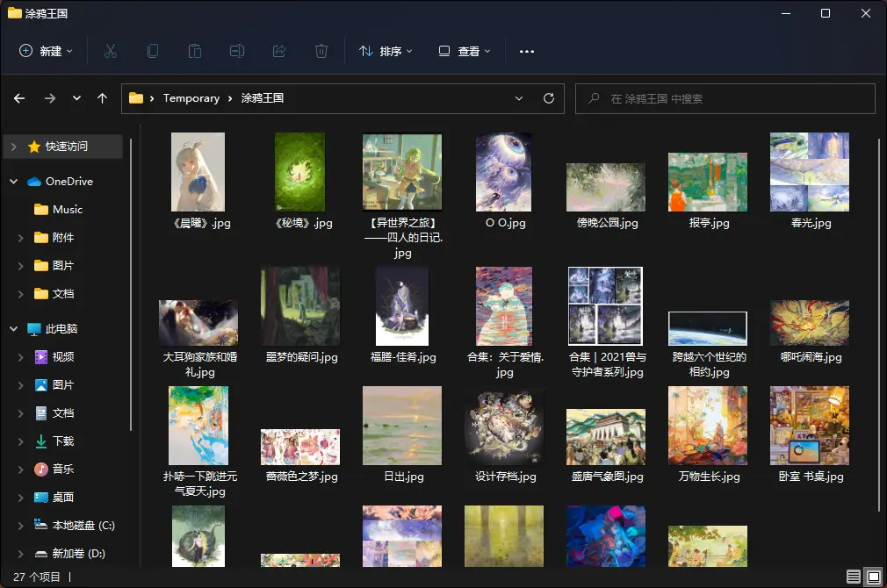This screenshot has height=588, width=887.
Task: Select the 日出.jpg thumbnail
Action: [402, 426]
